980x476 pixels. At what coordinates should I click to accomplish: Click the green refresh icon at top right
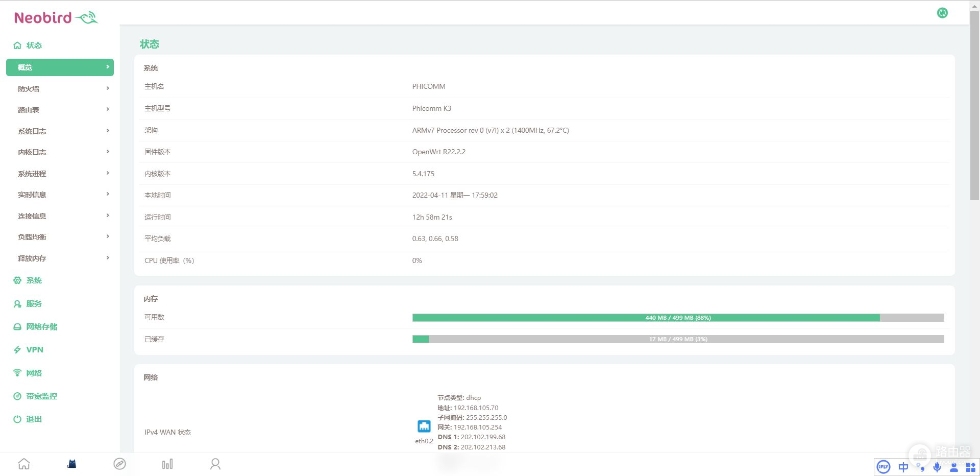942,13
